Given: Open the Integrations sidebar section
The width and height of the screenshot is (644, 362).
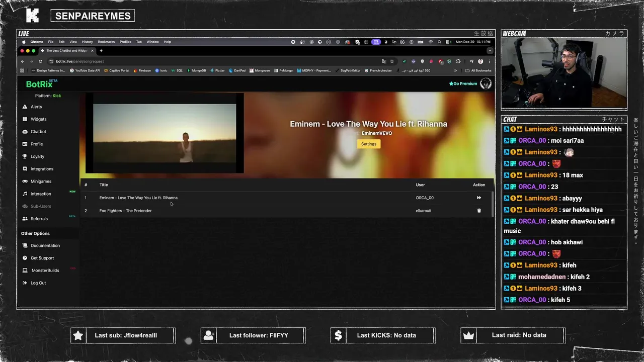Looking at the screenshot, I should pos(42,169).
